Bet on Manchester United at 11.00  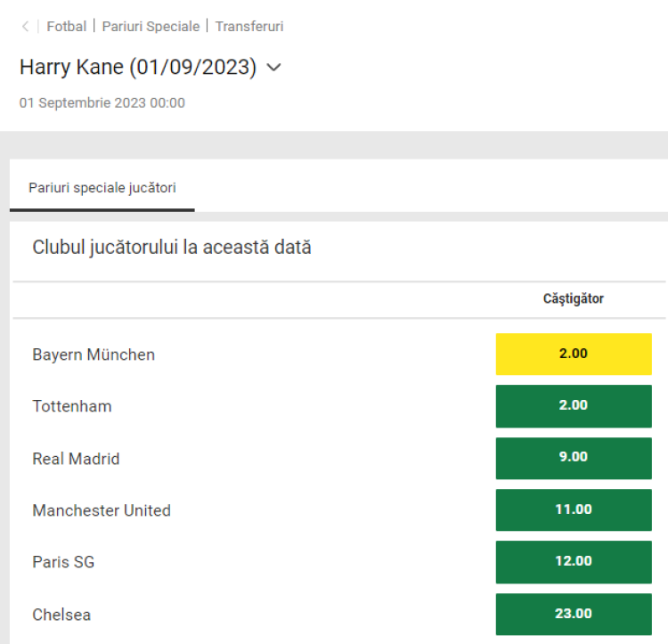point(574,509)
